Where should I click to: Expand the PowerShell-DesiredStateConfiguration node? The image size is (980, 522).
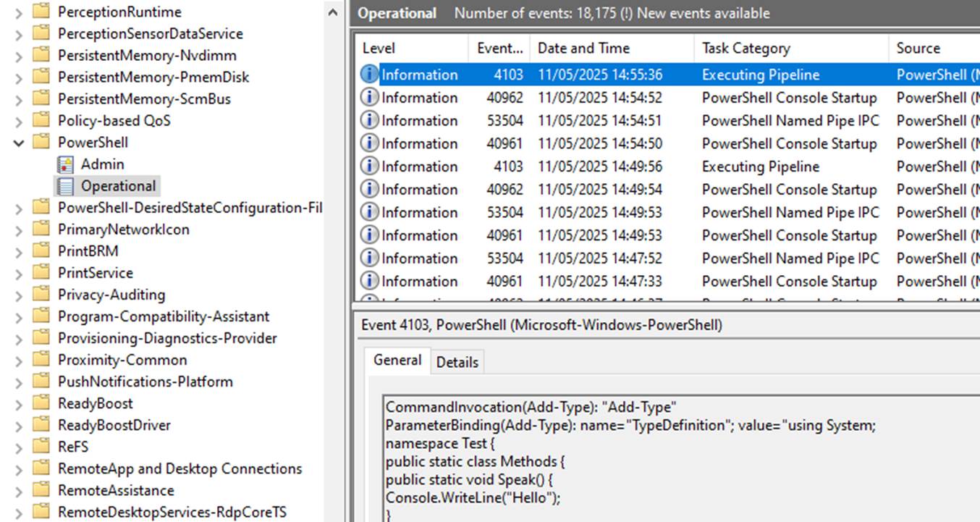tap(19, 209)
